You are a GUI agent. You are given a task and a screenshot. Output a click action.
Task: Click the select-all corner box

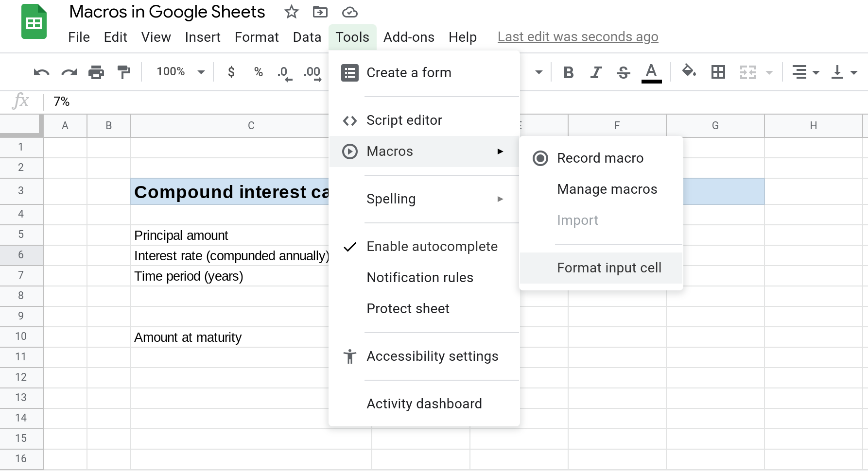coord(21,125)
